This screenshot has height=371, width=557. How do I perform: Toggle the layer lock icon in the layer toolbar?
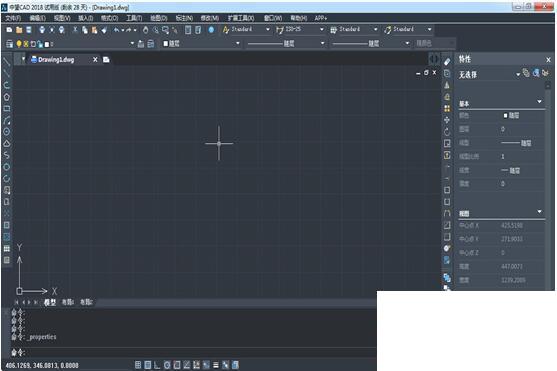pyautogui.click(x=40, y=44)
